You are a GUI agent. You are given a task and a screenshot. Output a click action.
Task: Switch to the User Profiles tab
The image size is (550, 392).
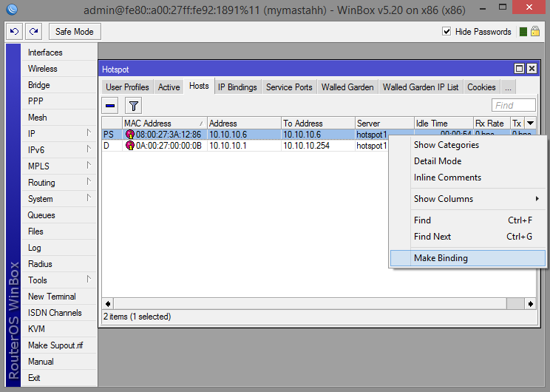tap(127, 87)
